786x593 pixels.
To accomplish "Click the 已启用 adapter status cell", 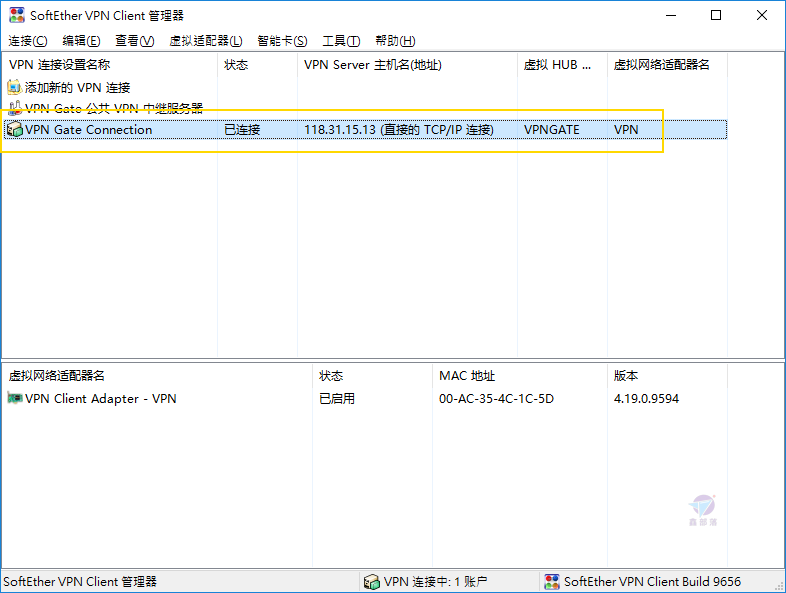I will coord(337,399).
